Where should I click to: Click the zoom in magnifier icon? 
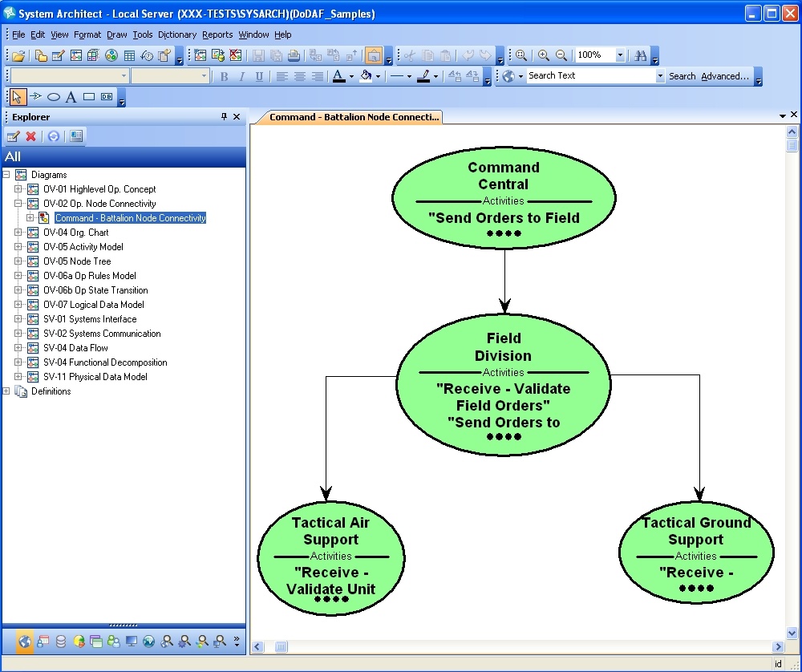pyautogui.click(x=544, y=55)
